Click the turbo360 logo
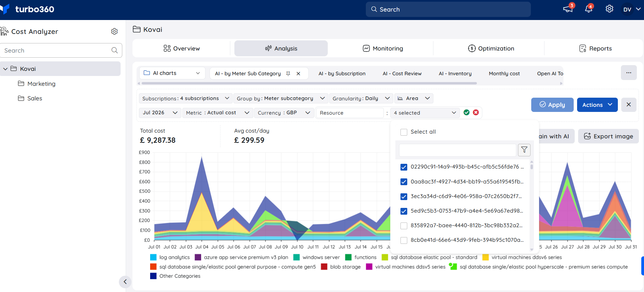This screenshot has width=644, height=292. tap(28, 9)
